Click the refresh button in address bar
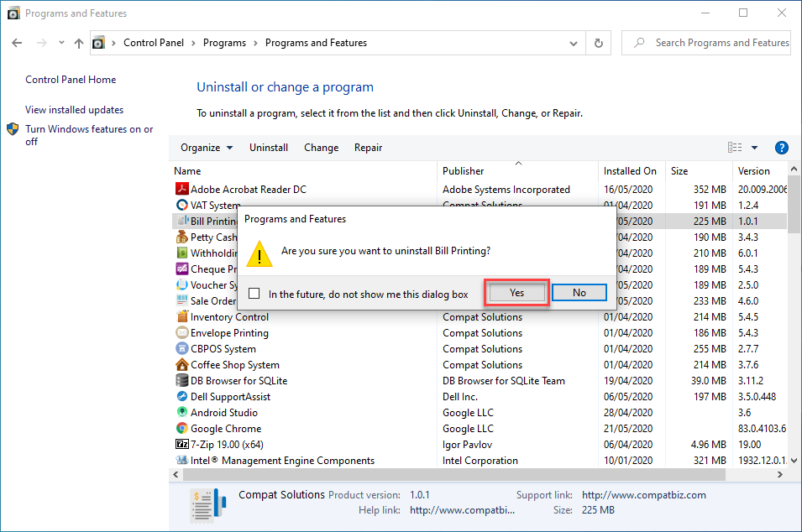 pos(599,43)
